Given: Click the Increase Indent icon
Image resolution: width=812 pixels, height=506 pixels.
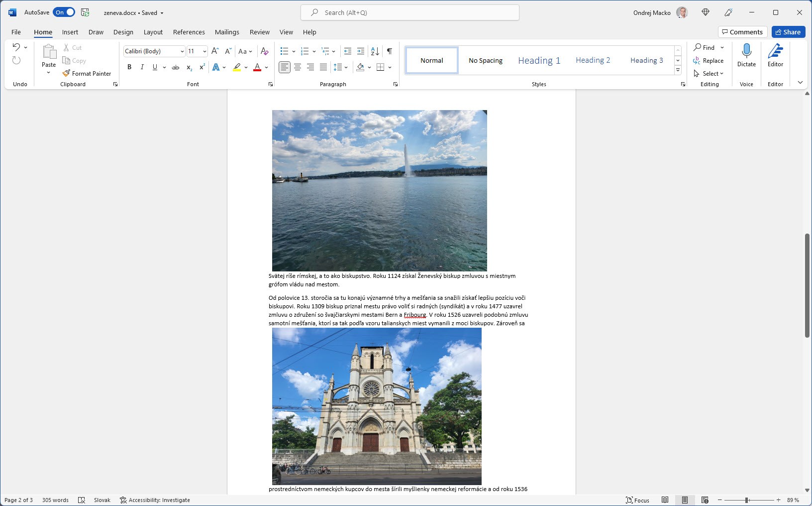Looking at the screenshot, I should [361, 51].
